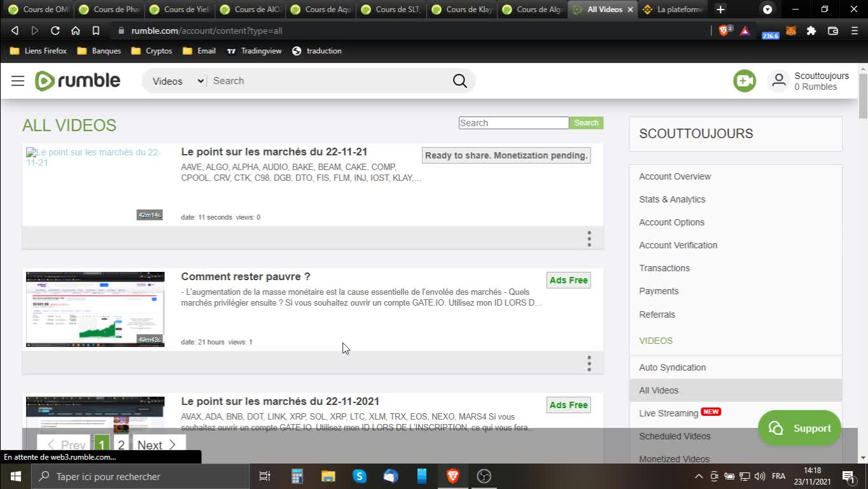Click the main Rumble search field
The width and height of the screenshot is (868, 489).
point(328,81)
